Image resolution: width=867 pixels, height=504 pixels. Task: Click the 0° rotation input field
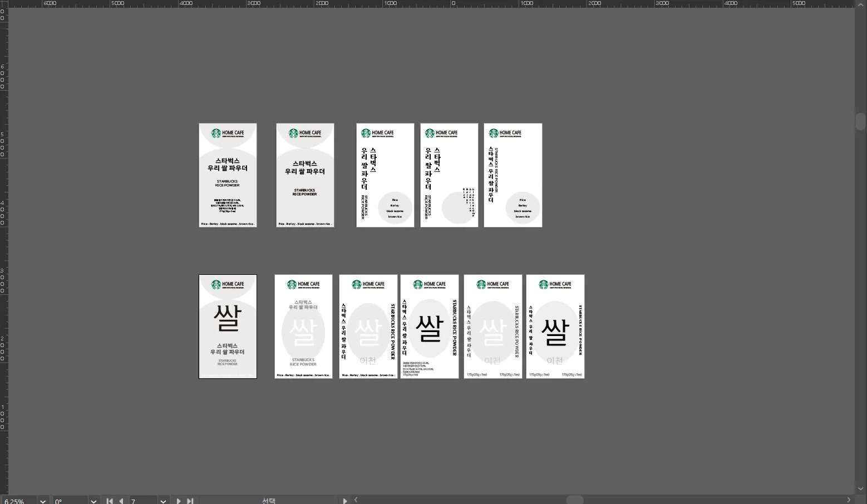pyautogui.click(x=70, y=501)
